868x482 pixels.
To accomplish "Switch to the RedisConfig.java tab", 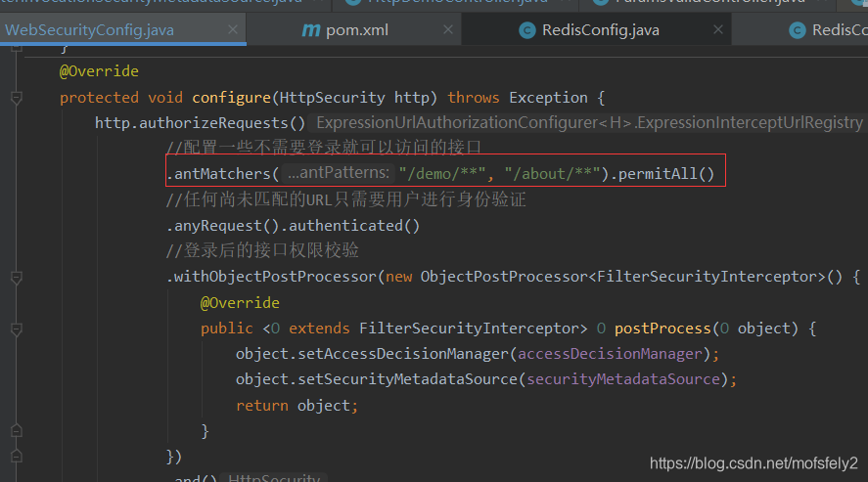I will tap(600, 30).
